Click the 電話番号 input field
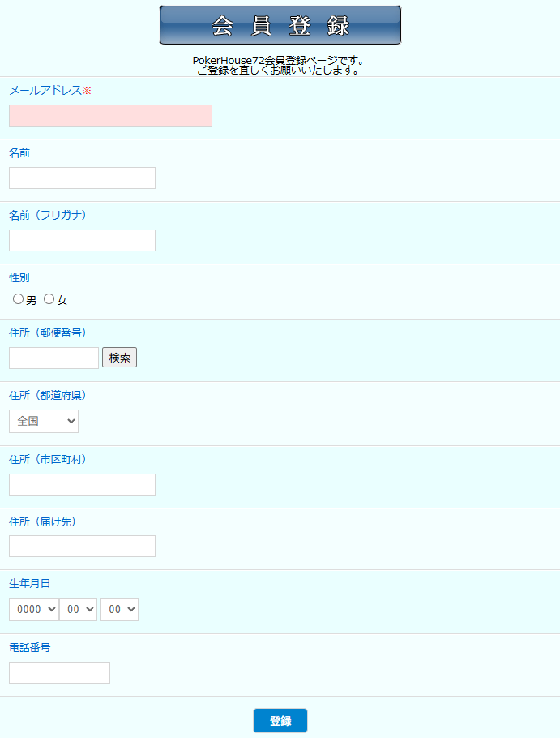 click(x=59, y=672)
